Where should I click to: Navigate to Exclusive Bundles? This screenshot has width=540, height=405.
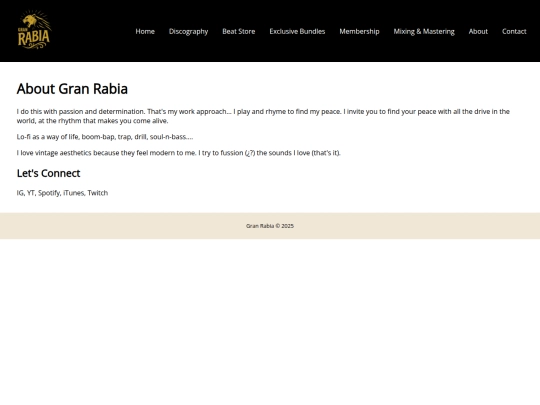297,31
